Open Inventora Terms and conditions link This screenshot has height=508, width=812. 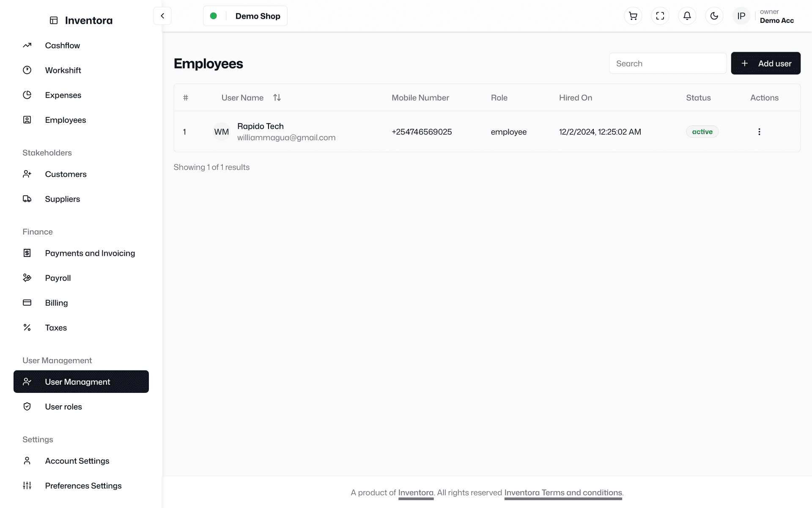click(x=563, y=493)
